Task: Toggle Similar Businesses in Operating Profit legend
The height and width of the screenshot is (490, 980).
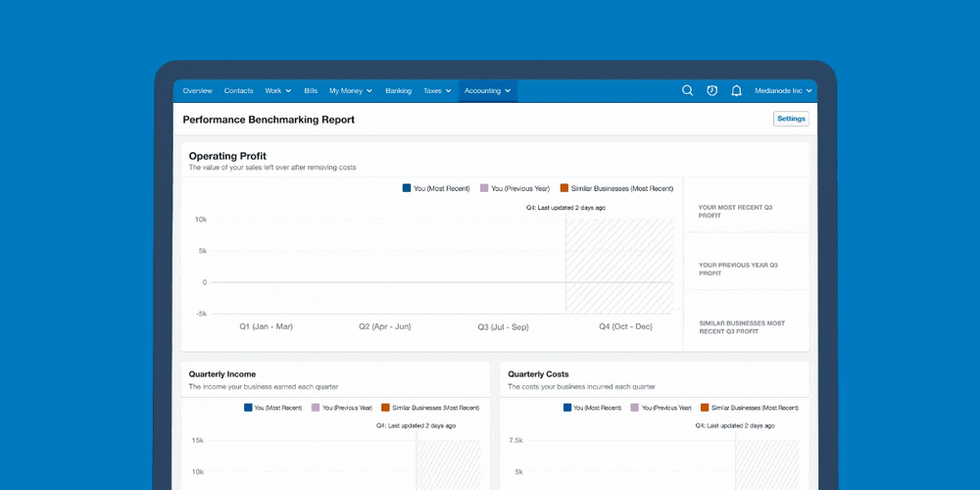Action: (616, 188)
